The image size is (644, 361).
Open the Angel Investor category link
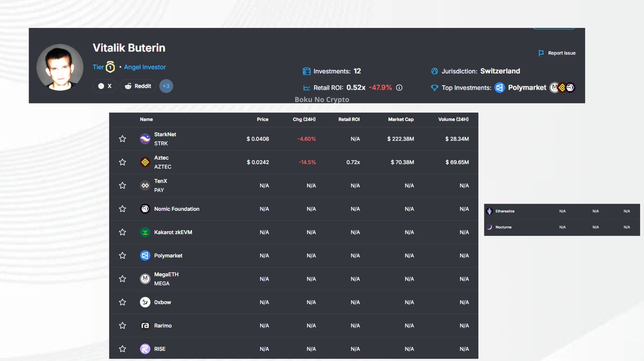pyautogui.click(x=145, y=67)
